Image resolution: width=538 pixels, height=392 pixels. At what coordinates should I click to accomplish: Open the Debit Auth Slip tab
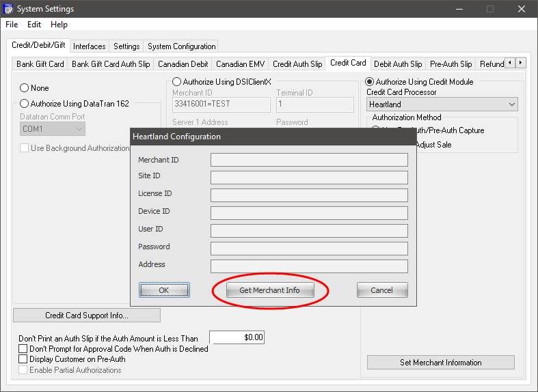tap(398, 64)
